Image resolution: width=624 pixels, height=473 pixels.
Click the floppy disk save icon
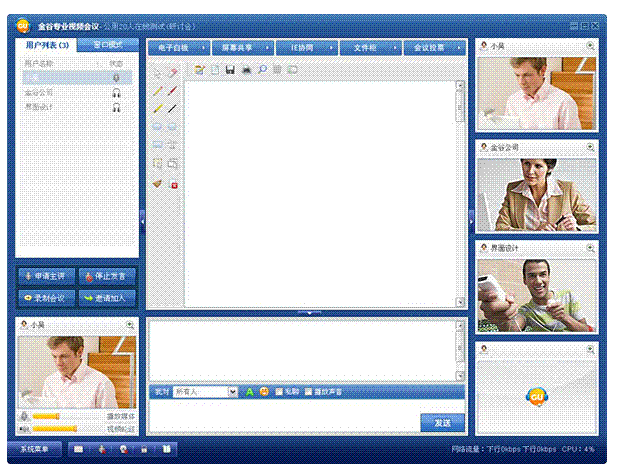(x=230, y=70)
